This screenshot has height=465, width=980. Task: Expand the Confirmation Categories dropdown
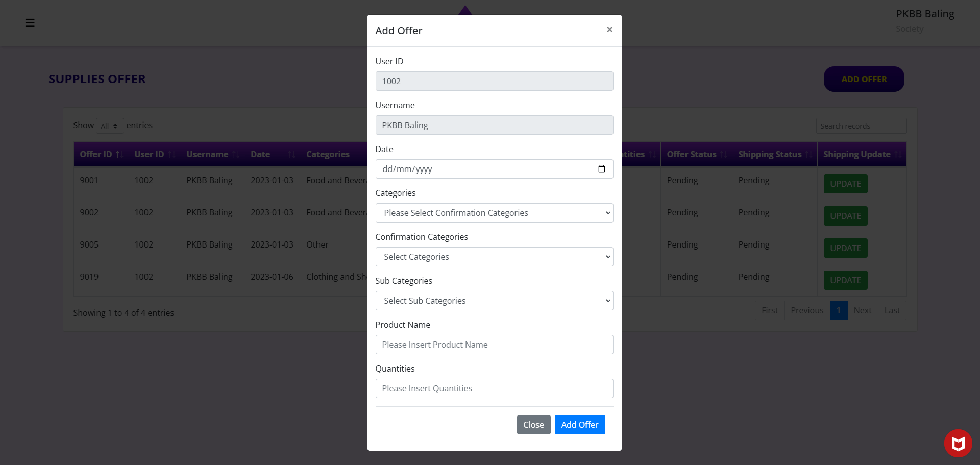point(494,257)
